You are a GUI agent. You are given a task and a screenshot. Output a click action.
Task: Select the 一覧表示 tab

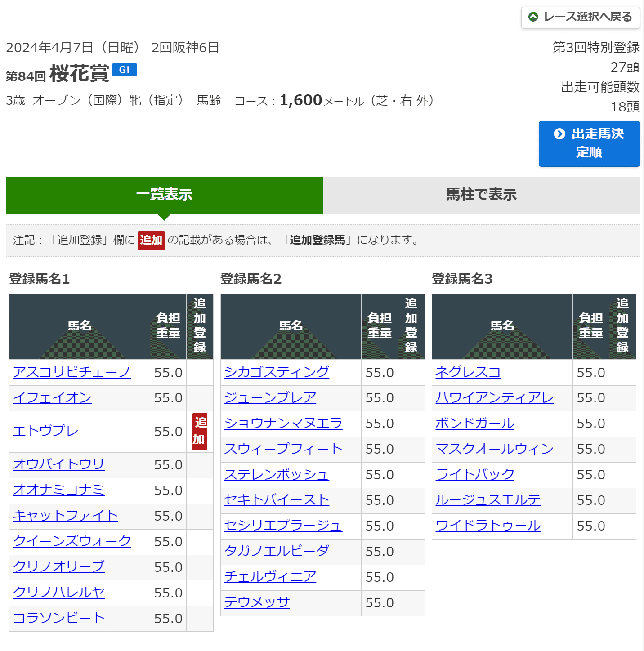click(164, 195)
